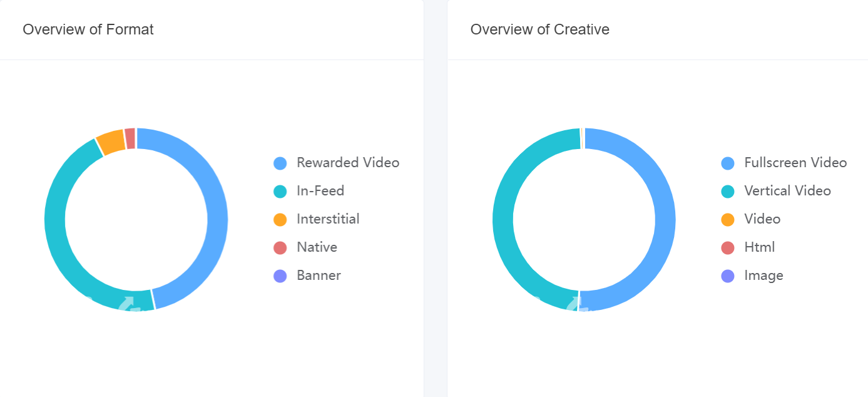The height and width of the screenshot is (397, 868).
Task: Toggle the Vertical Video legend label
Action: [x=787, y=191]
